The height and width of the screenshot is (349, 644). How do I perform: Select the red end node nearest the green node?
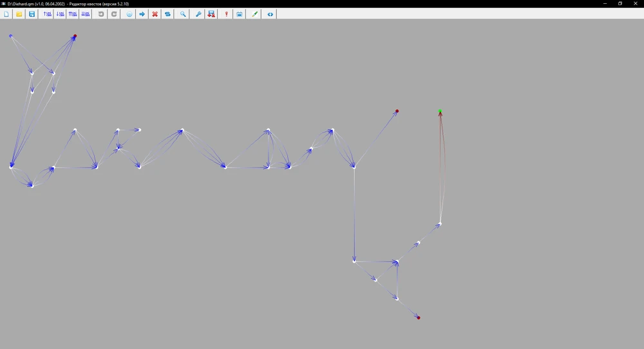pos(397,111)
